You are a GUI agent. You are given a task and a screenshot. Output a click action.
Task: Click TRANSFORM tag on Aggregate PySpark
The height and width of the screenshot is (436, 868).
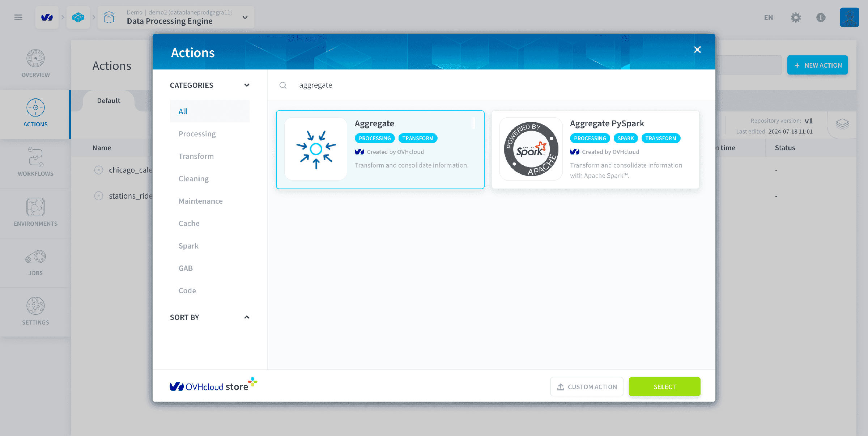(661, 138)
